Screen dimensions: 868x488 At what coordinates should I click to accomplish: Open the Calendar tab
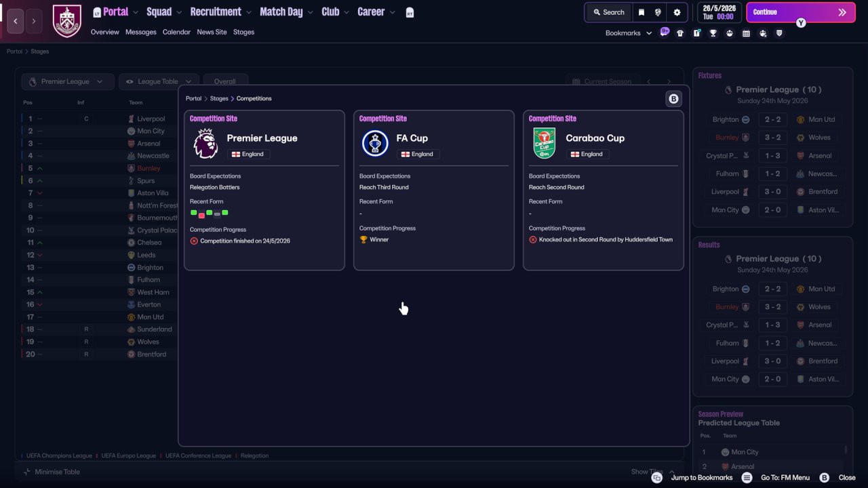(176, 32)
